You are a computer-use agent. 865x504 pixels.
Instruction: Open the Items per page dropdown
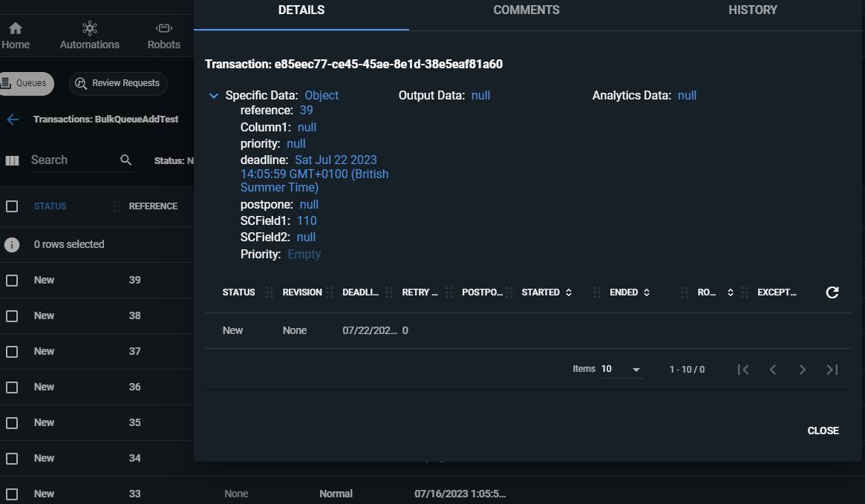(x=621, y=370)
